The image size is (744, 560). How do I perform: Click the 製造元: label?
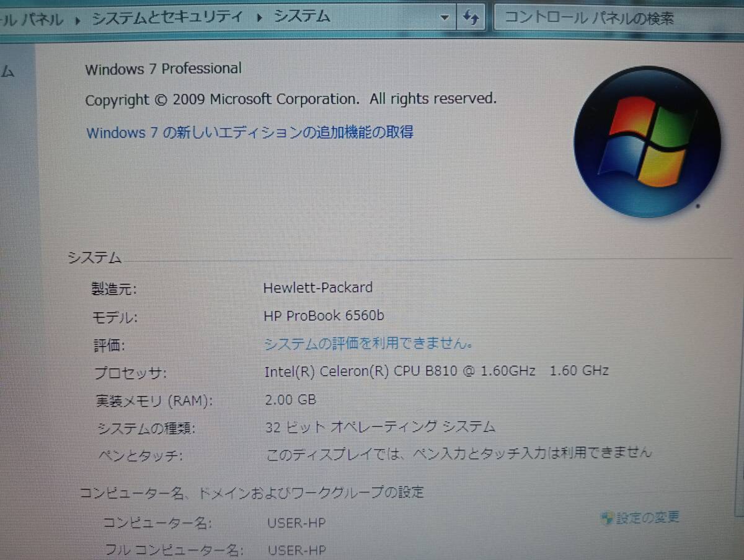point(114,289)
